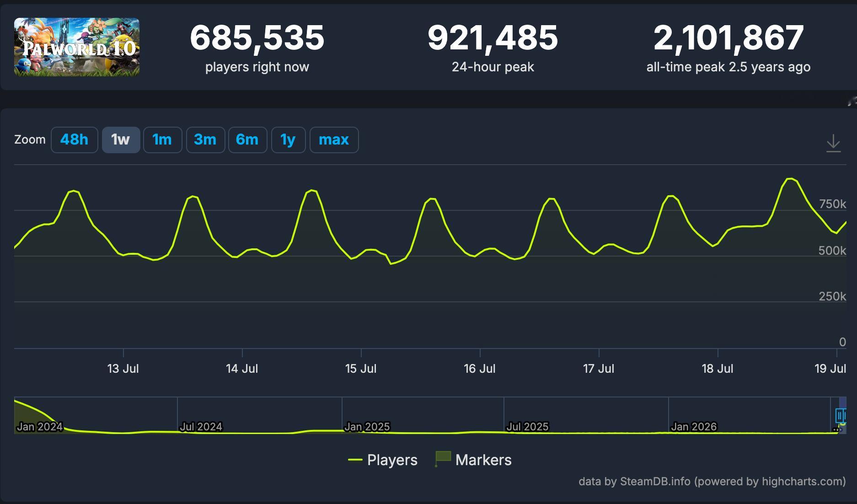Click the chart download arrow icon
This screenshot has height=504, width=857.
pyautogui.click(x=833, y=143)
